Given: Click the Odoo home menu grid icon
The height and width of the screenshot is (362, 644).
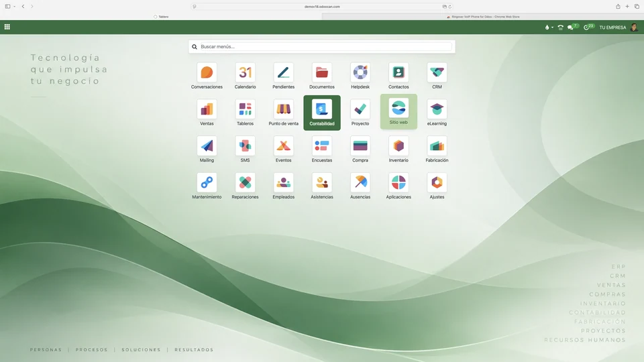Looking at the screenshot, I should [7, 27].
